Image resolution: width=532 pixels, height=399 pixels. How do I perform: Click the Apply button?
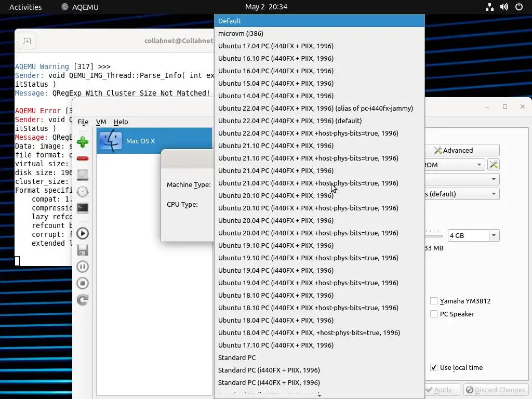point(442,390)
